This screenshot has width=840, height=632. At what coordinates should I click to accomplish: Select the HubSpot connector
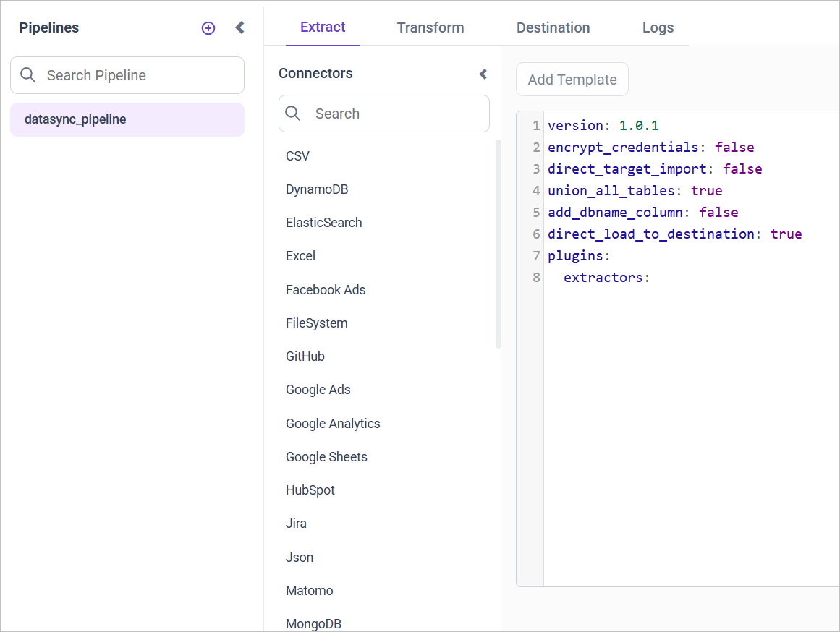310,490
